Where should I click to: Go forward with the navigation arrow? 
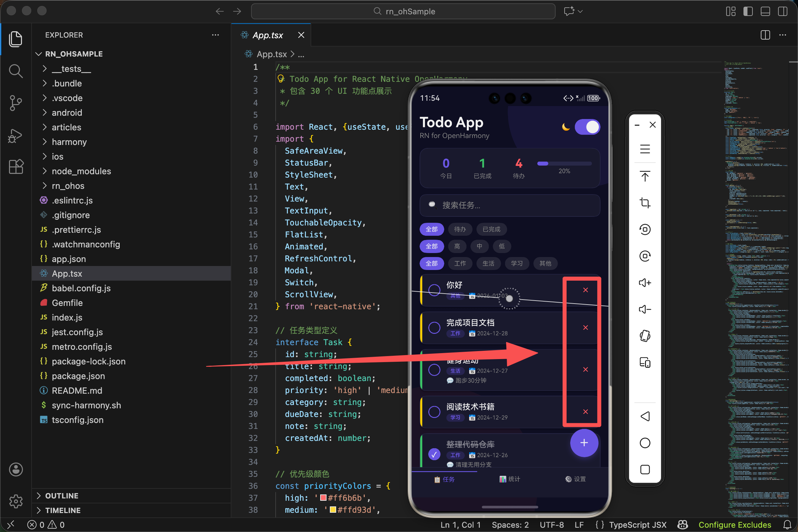pos(237,12)
